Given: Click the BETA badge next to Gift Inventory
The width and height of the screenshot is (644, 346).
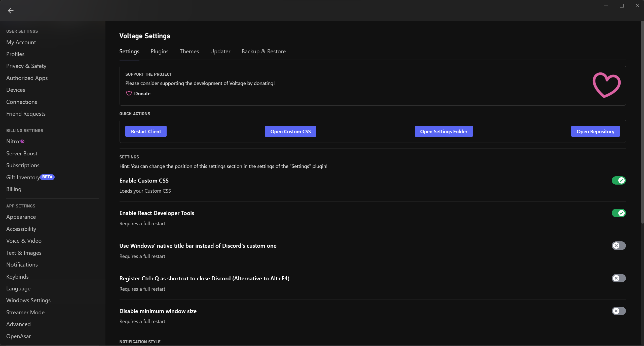Looking at the screenshot, I should click(x=47, y=177).
